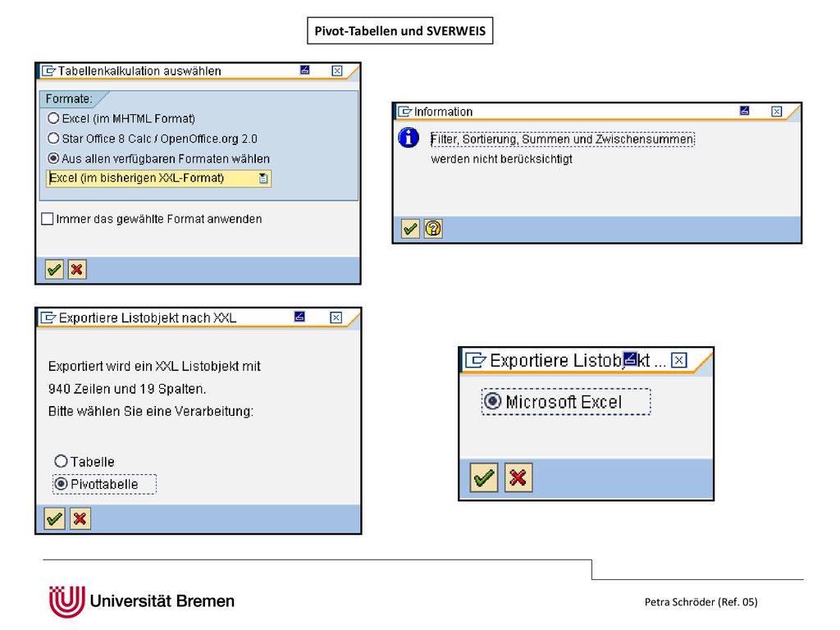Open help icon in Information dialog
Viewport: 840px width, 630px height.
point(433,230)
